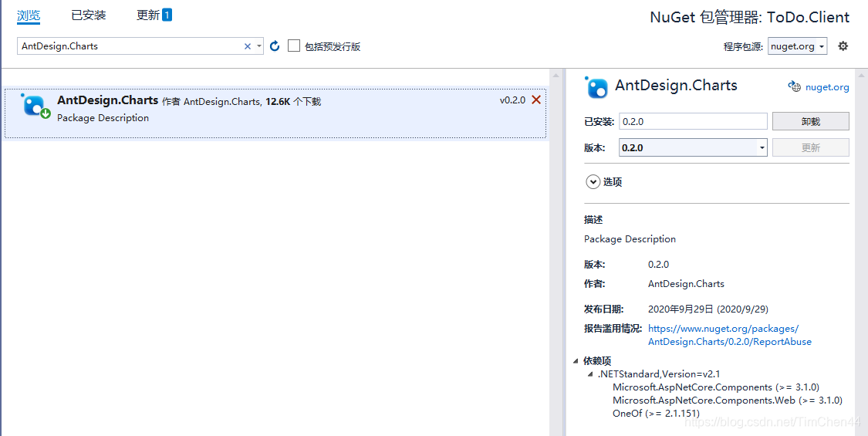Collapse the 依赖项 dependencies tree
Image resolution: width=868 pixels, height=436 pixels.
(x=576, y=360)
